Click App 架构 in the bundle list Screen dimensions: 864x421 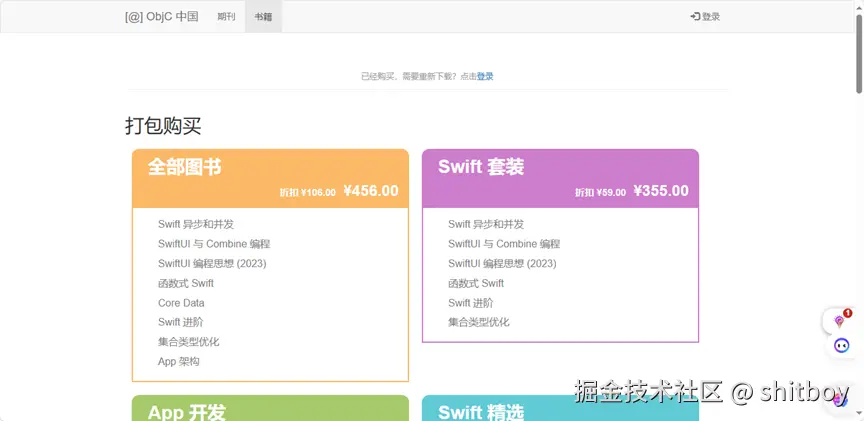(x=179, y=361)
